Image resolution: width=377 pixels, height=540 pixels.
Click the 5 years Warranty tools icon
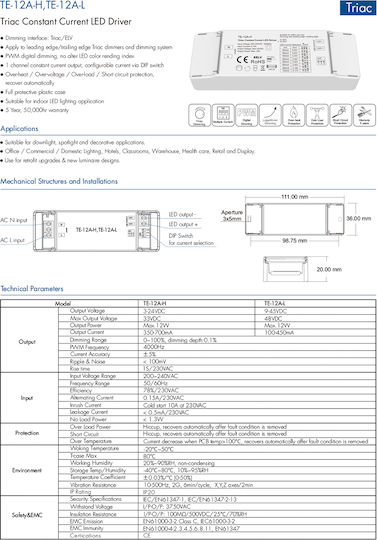click(x=364, y=115)
